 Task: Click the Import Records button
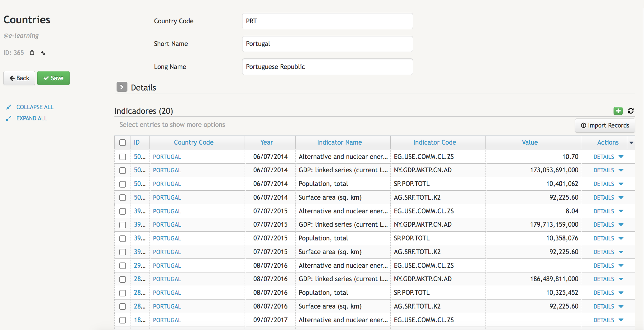605,125
